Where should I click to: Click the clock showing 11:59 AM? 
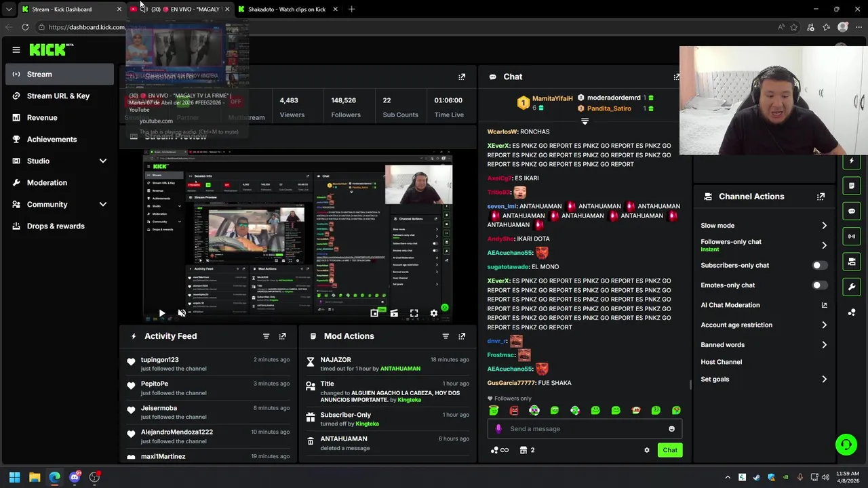847,477
